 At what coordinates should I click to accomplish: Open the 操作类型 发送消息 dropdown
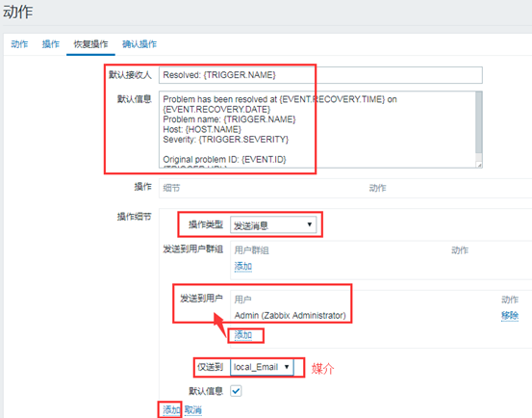pos(273,224)
